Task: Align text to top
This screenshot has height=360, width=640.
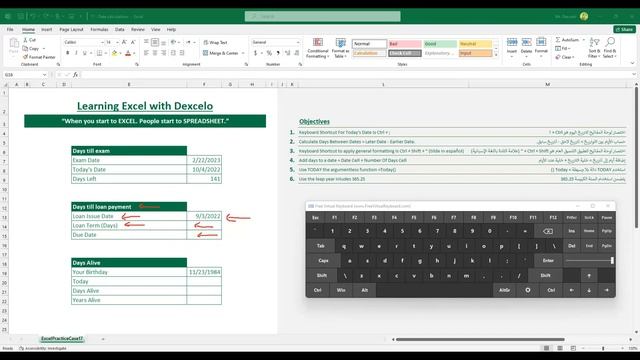Action: (x=146, y=42)
